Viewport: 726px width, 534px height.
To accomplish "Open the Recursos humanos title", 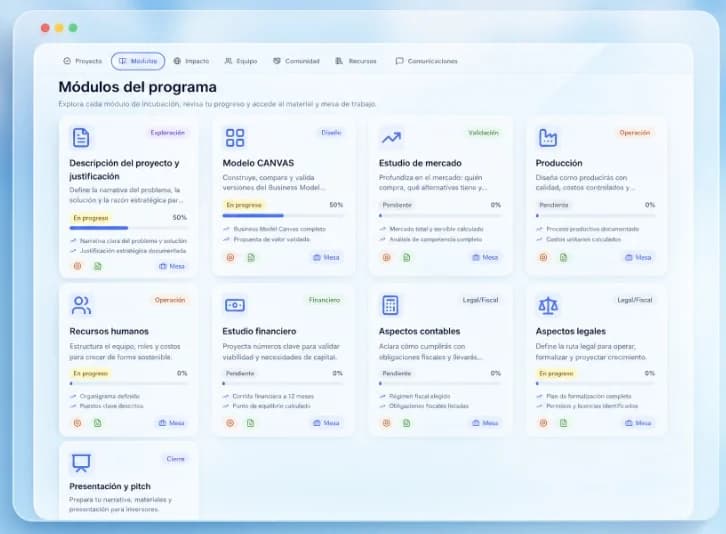I will [109, 331].
